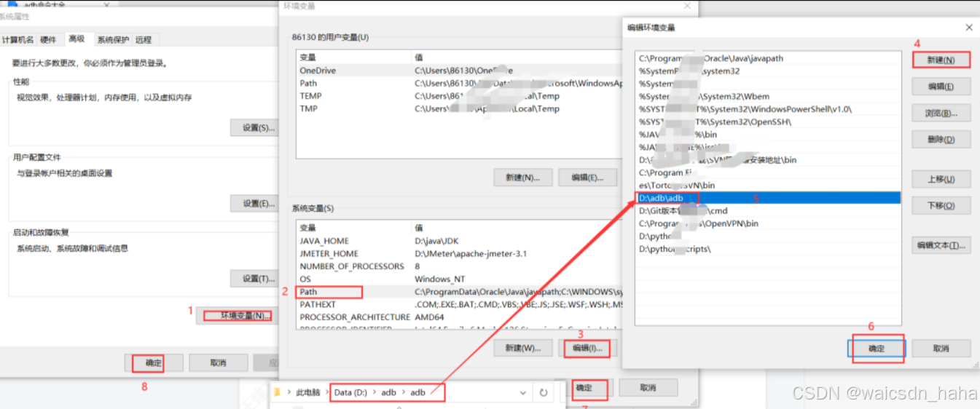Select the System32\Wbem path entry
Screen dimensions: 980x409
[768, 96]
